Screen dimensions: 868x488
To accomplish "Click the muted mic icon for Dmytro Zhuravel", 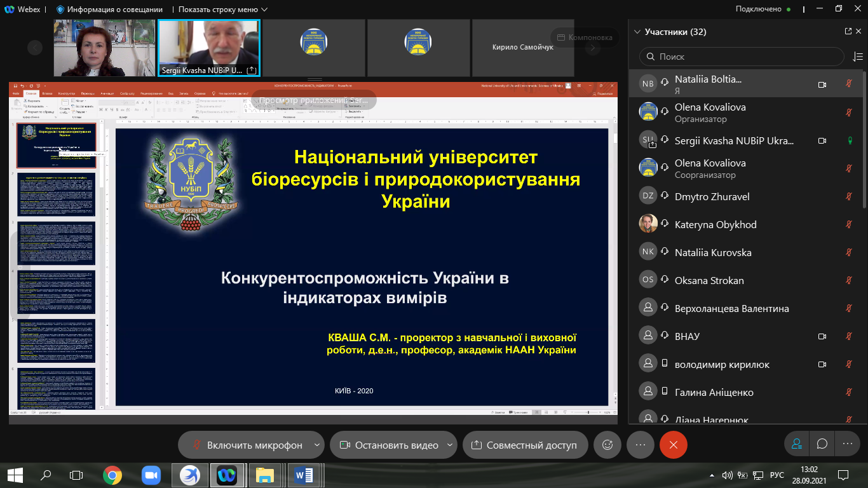I will click(x=848, y=196).
